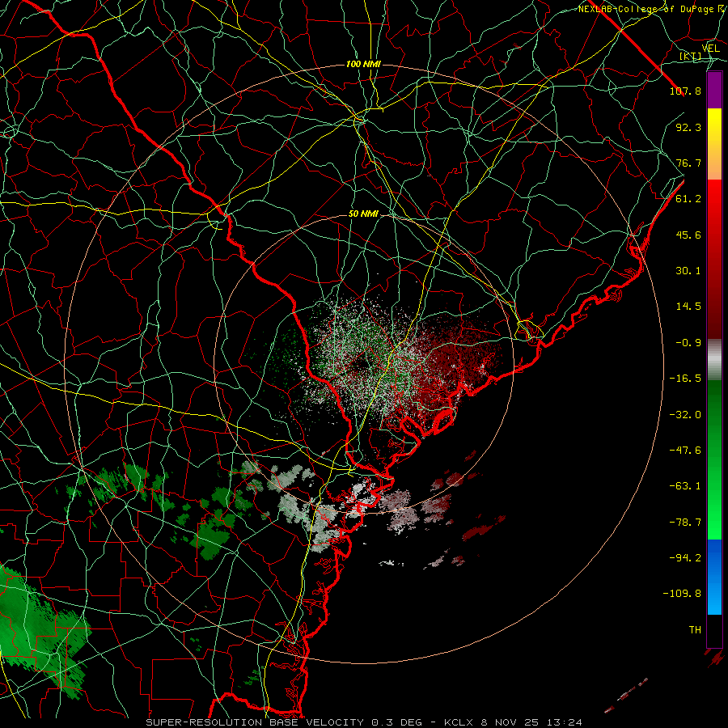Click the -78.7 velocity scale value
Screen dimensions: 728x728
pos(685,523)
